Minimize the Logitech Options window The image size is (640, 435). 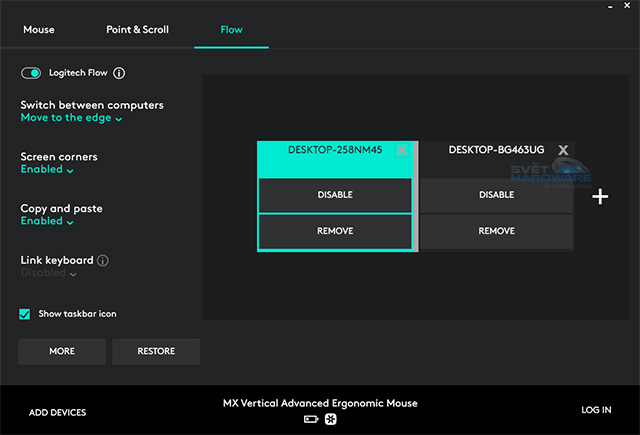(x=611, y=6)
